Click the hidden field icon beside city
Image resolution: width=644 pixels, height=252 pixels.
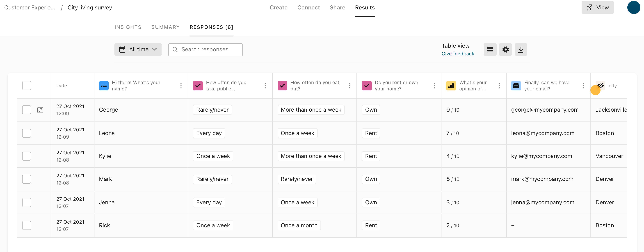pyautogui.click(x=600, y=86)
